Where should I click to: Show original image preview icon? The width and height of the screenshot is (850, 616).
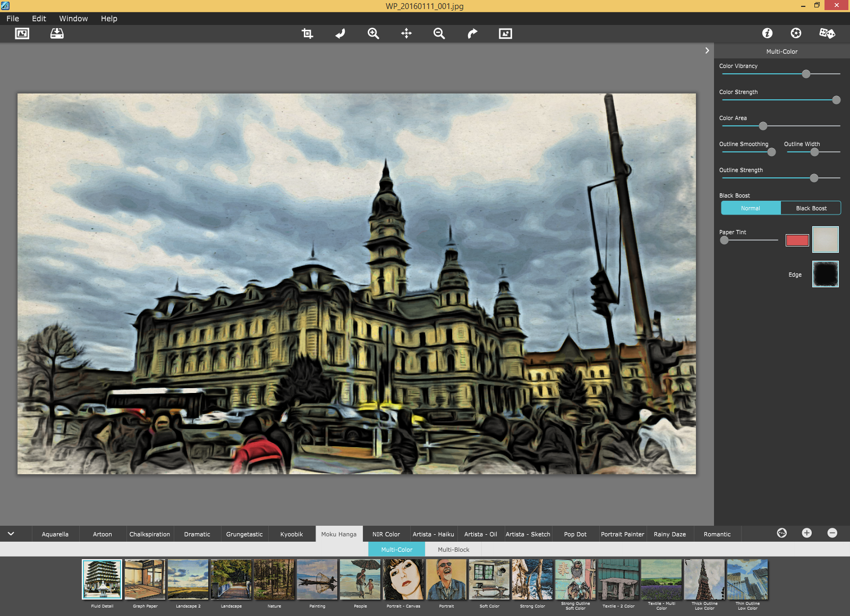coord(505,33)
